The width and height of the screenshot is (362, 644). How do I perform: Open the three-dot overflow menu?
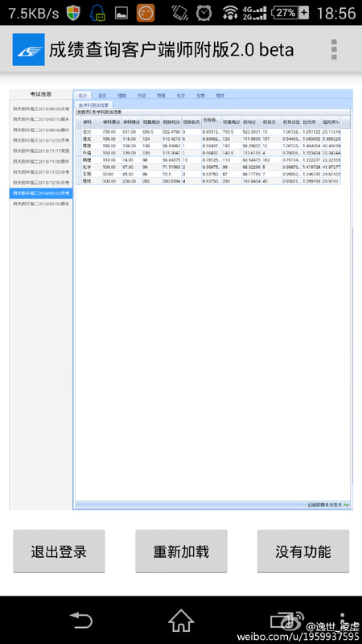pyautogui.click(x=334, y=50)
